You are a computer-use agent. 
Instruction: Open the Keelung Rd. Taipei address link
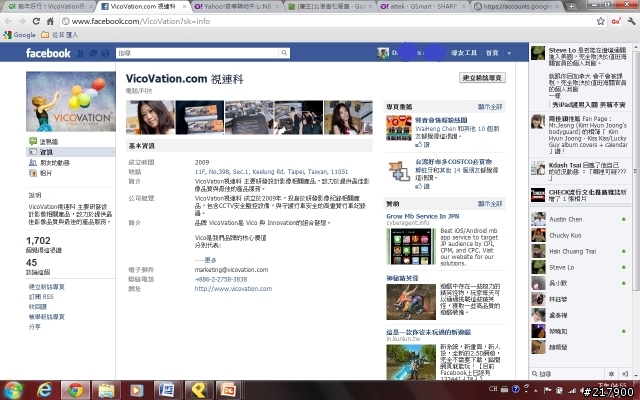[x=271, y=171]
